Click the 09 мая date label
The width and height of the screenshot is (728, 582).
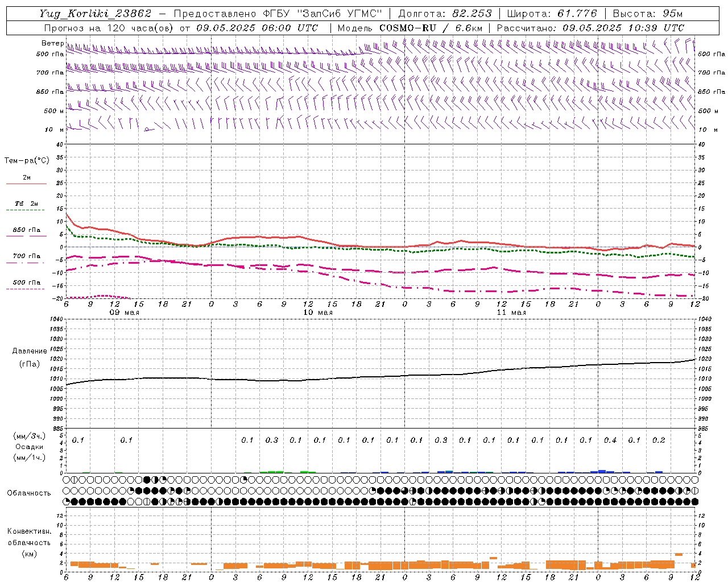coord(124,313)
